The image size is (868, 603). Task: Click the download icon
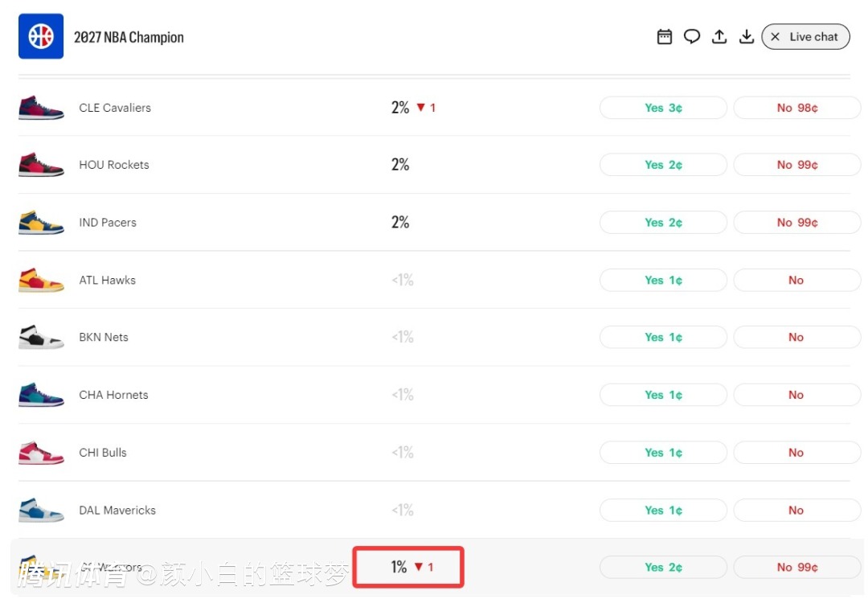[746, 36]
